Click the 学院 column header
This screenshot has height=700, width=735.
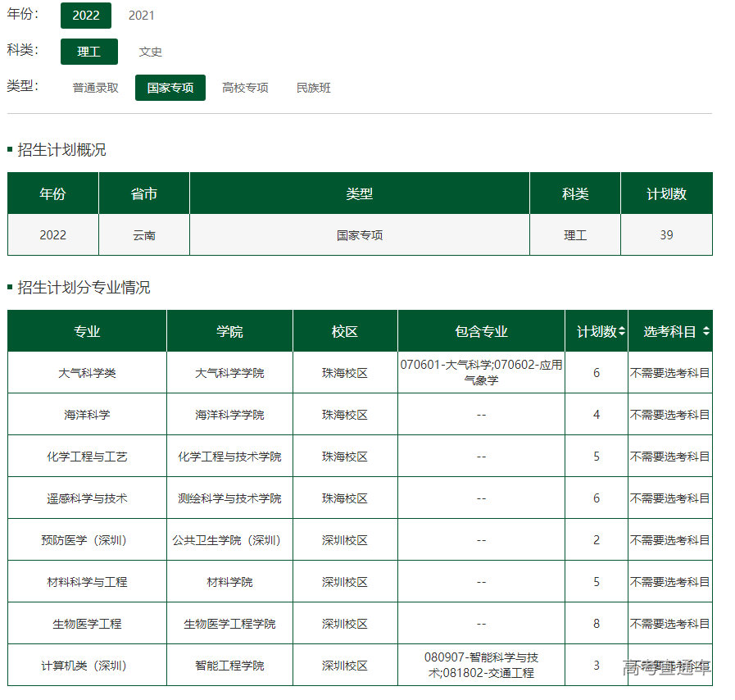point(229,330)
